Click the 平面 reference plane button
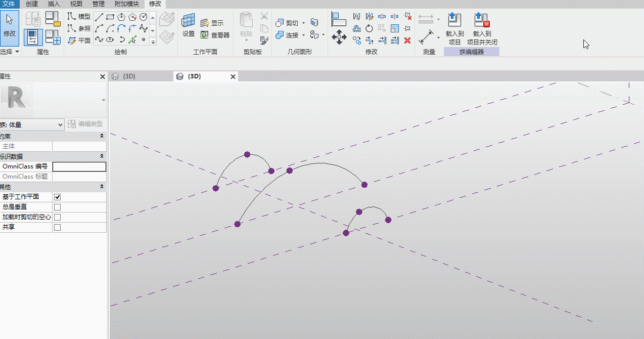This screenshot has width=644, height=339. (79, 40)
